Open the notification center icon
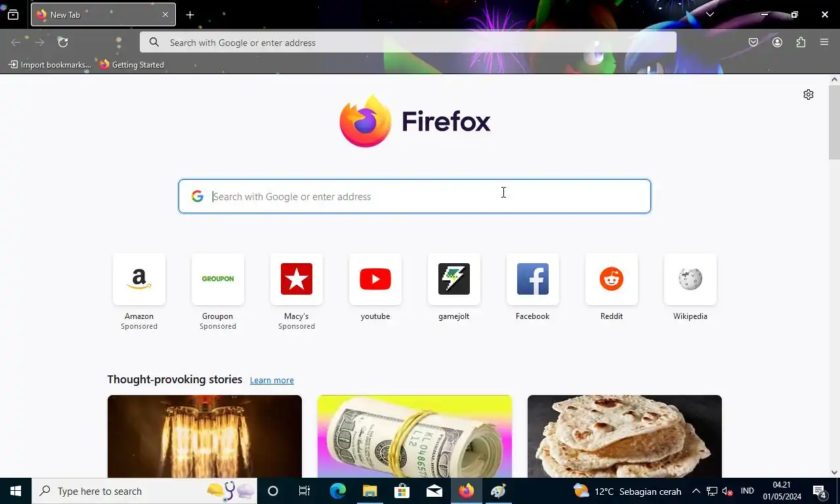This screenshot has height=504, width=840. pyautogui.click(x=819, y=491)
